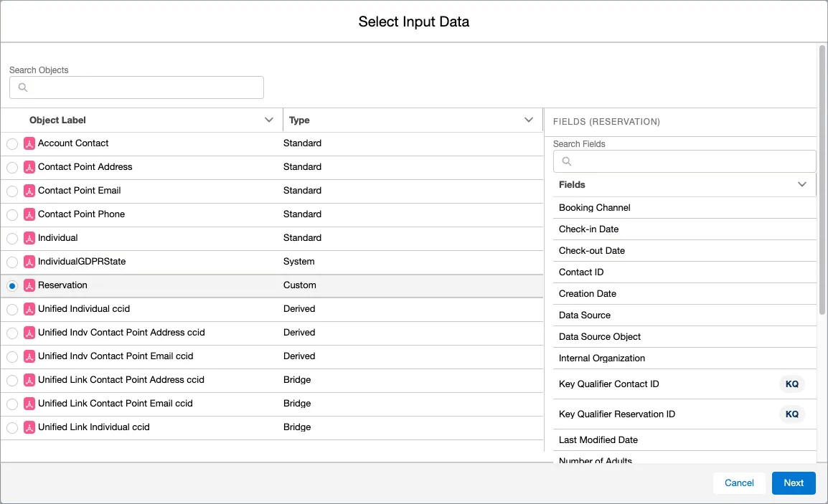Viewport: 828px width, 504px height.
Task: Open the Type column sort menu
Action: click(x=529, y=120)
